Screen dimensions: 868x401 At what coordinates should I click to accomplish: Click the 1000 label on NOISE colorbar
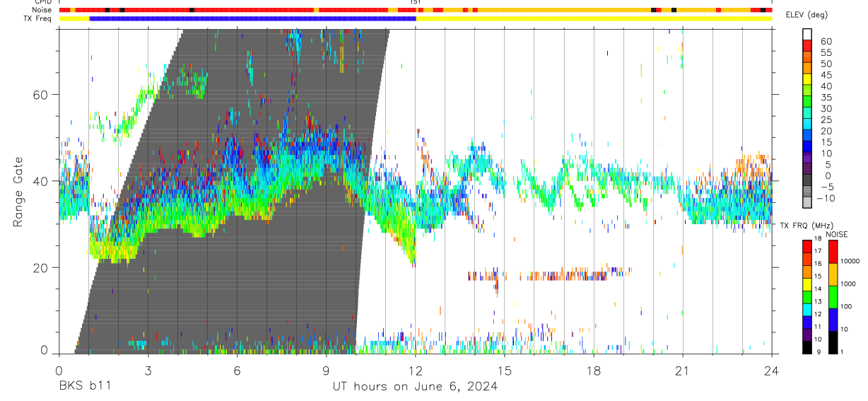848,284
